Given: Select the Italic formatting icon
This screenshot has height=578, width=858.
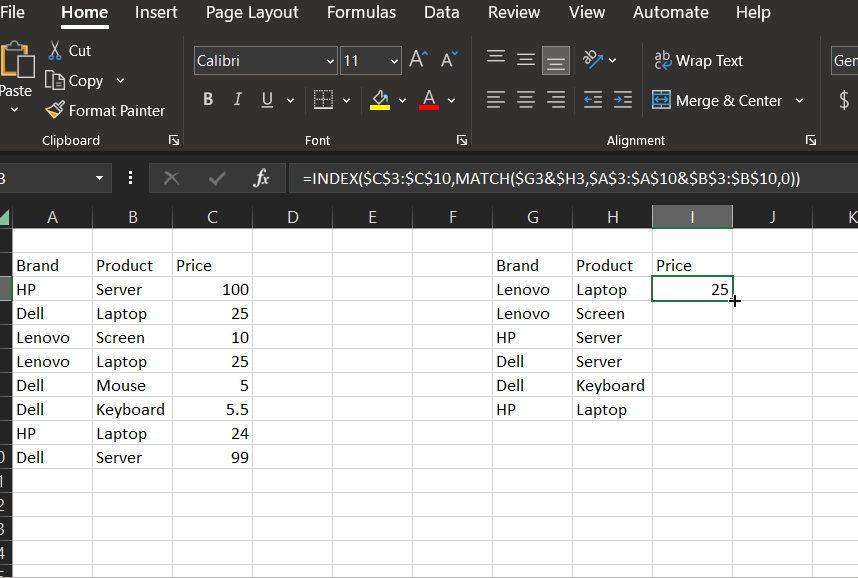Looking at the screenshot, I should pyautogui.click(x=236, y=99).
